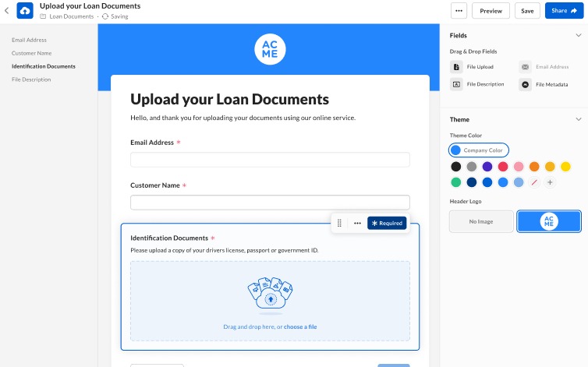Open the top bar more options menu
The height and width of the screenshot is (367, 588).
pos(459,11)
